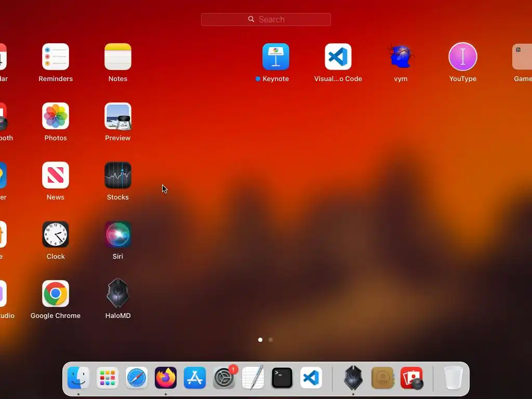532x399 pixels.
Task: Open the App Store in the Dock
Action: click(195, 378)
